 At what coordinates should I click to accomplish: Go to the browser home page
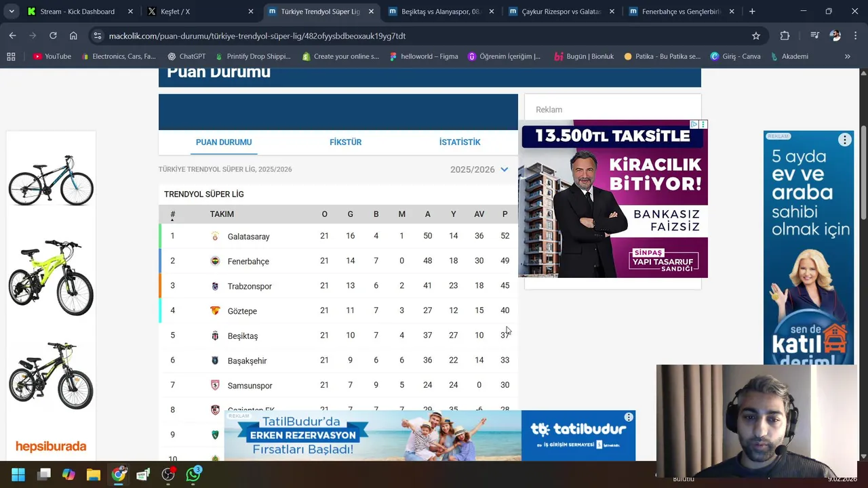click(73, 36)
